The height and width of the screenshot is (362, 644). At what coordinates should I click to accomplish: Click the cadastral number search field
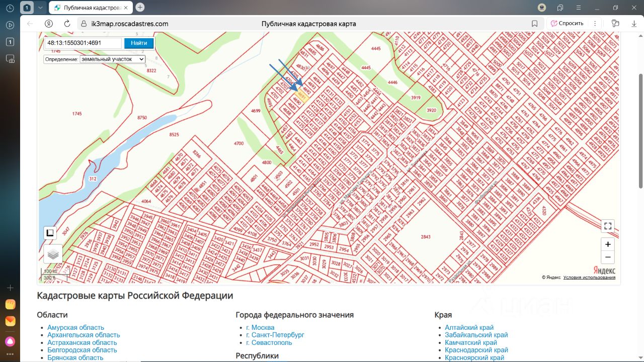83,43
